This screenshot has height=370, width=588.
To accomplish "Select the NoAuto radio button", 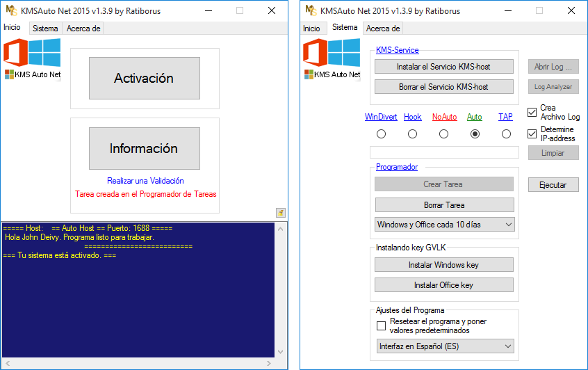I will tap(443, 134).
